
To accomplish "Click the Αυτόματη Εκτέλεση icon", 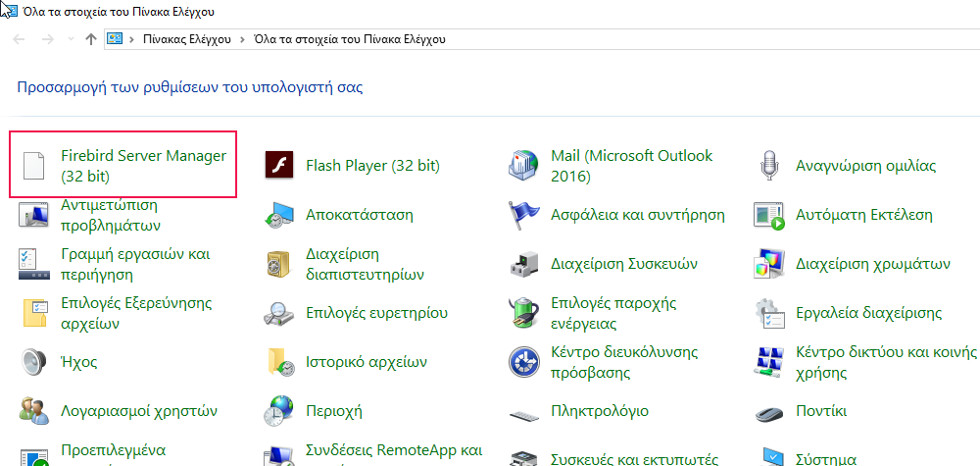I will pos(769,216).
